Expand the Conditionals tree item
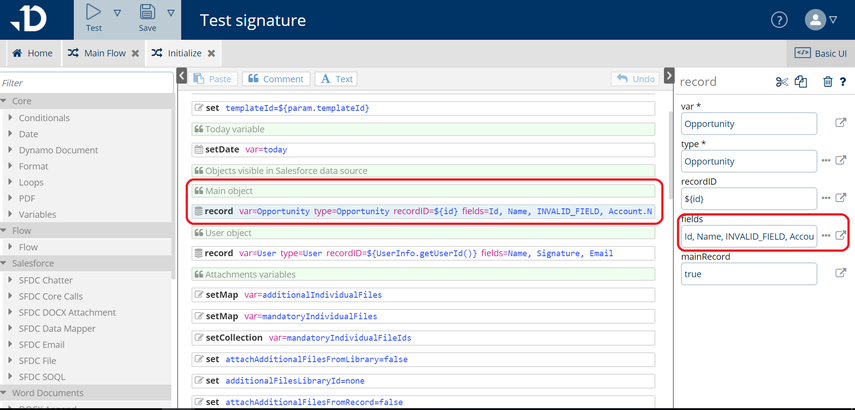 pos(44,118)
